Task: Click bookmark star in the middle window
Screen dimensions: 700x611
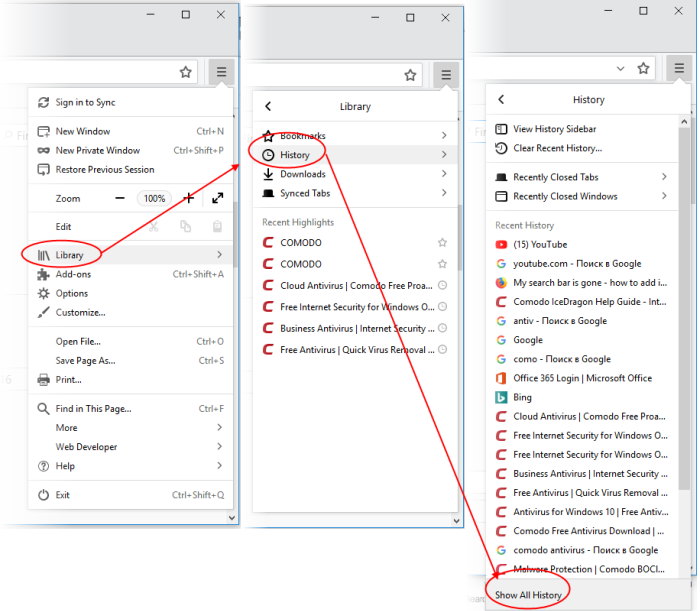Action: pos(410,75)
